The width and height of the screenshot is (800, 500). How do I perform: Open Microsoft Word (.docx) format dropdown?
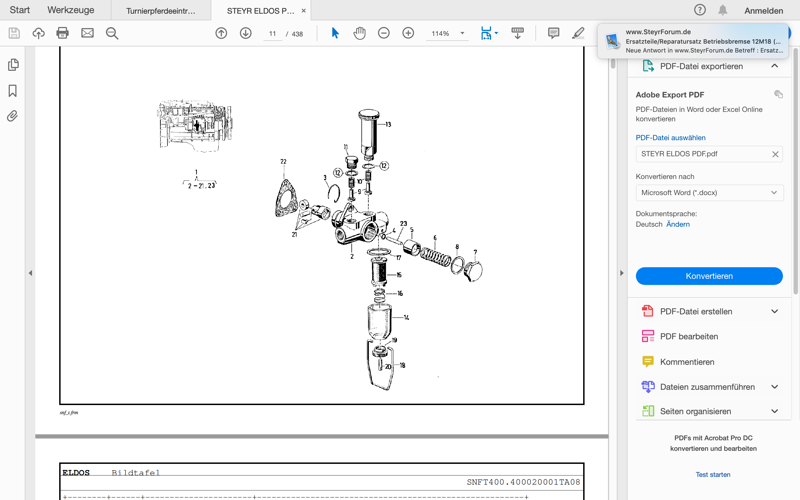pyautogui.click(x=708, y=192)
